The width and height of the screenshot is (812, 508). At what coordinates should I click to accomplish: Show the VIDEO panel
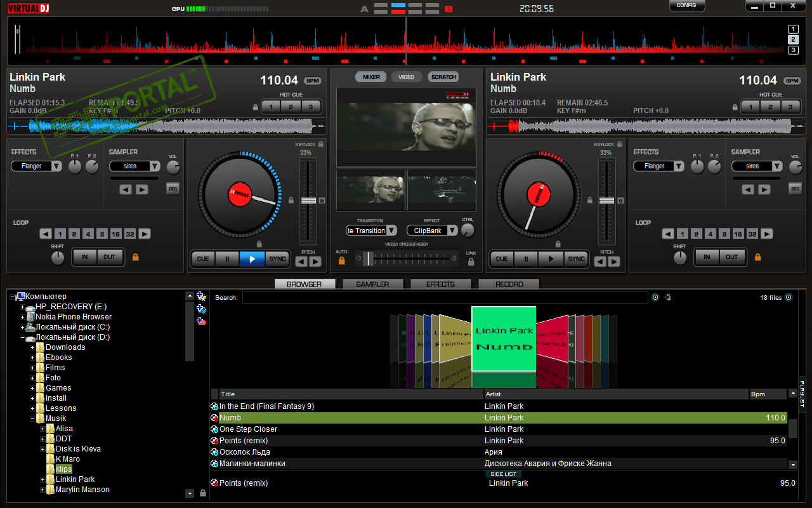coord(407,77)
